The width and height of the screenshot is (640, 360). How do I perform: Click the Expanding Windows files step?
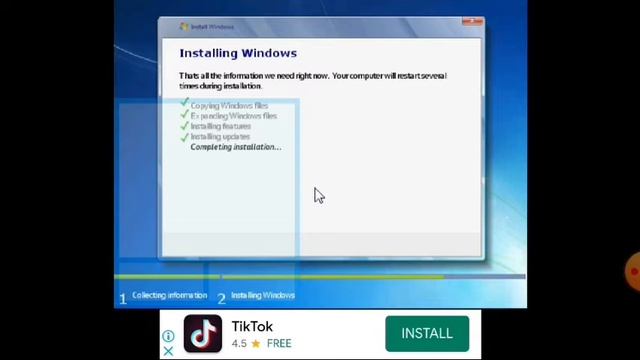tap(233, 116)
